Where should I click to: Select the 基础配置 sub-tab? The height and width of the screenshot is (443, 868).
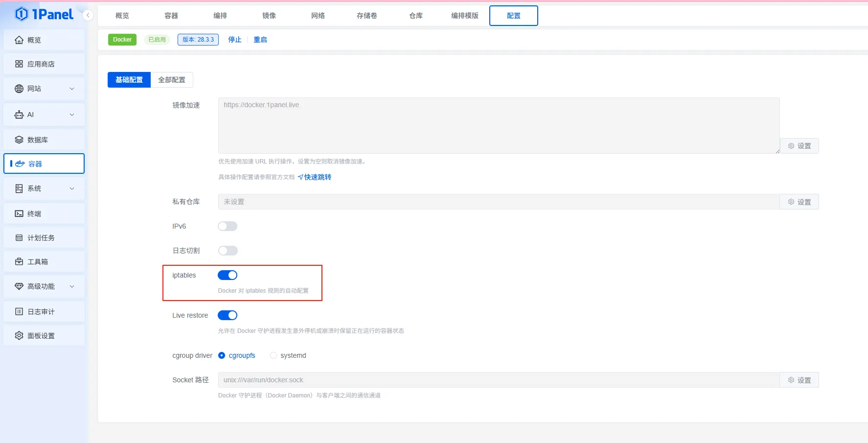tap(129, 80)
